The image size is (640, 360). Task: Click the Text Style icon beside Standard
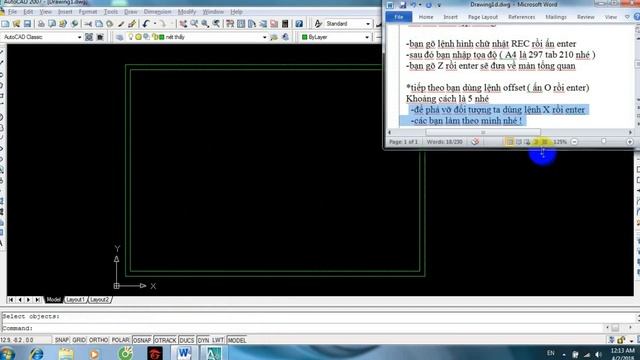[318, 24]
